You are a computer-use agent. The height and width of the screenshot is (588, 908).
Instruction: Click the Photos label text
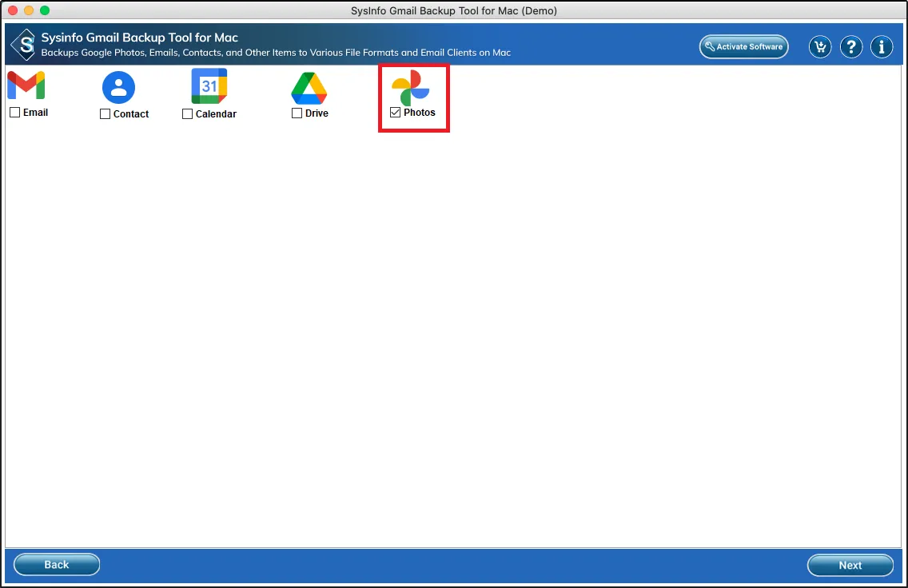click(x=420, y=113)
